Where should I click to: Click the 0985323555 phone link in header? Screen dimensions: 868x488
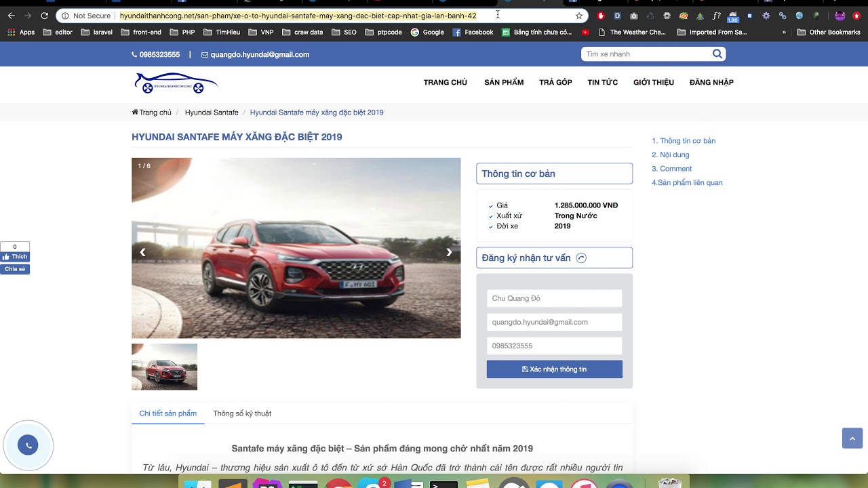pos(155,55)
